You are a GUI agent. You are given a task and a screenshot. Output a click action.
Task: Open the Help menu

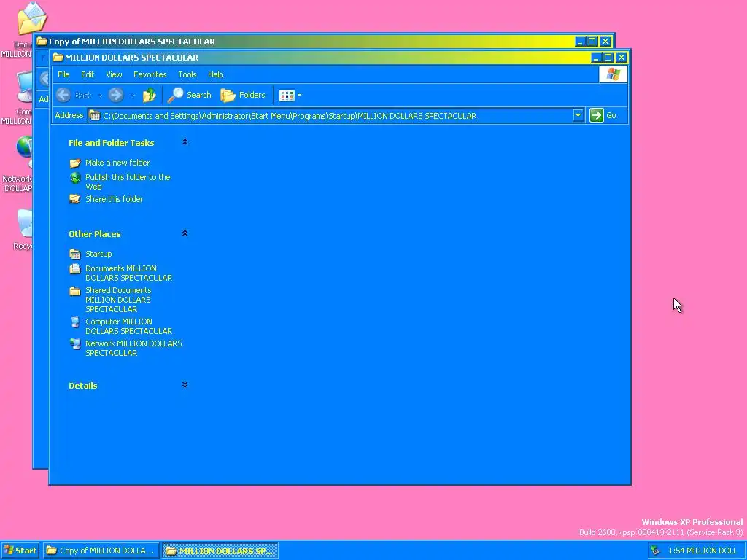pos(215,74)
